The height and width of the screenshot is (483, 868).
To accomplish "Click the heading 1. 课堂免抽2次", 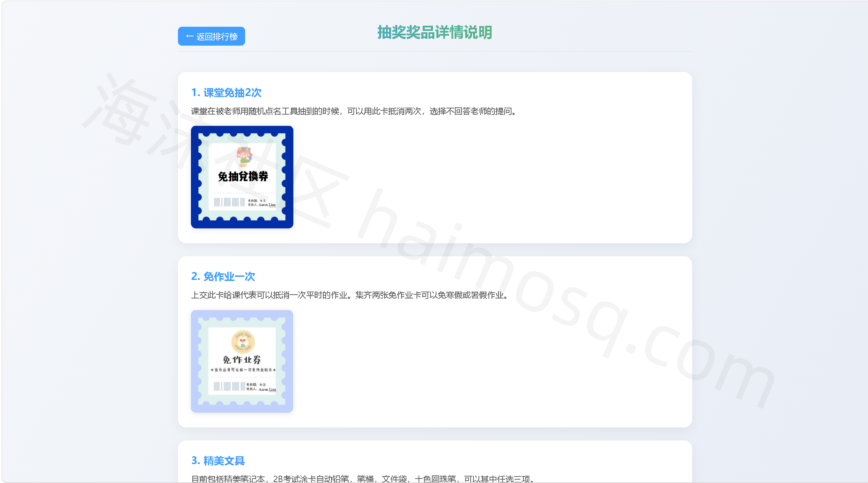I will tap(226, 93).
